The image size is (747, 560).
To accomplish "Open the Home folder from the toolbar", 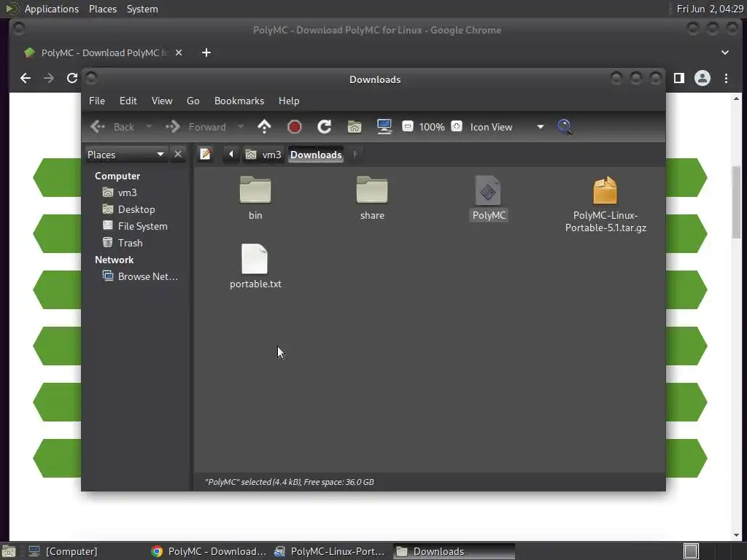I will coord(355,127).
